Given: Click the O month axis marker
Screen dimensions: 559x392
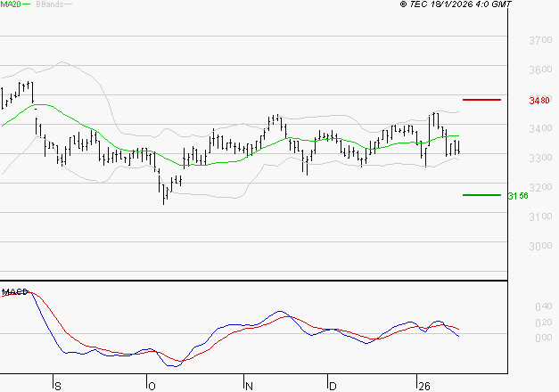Looking at the screenshot, I should [152, 387].
